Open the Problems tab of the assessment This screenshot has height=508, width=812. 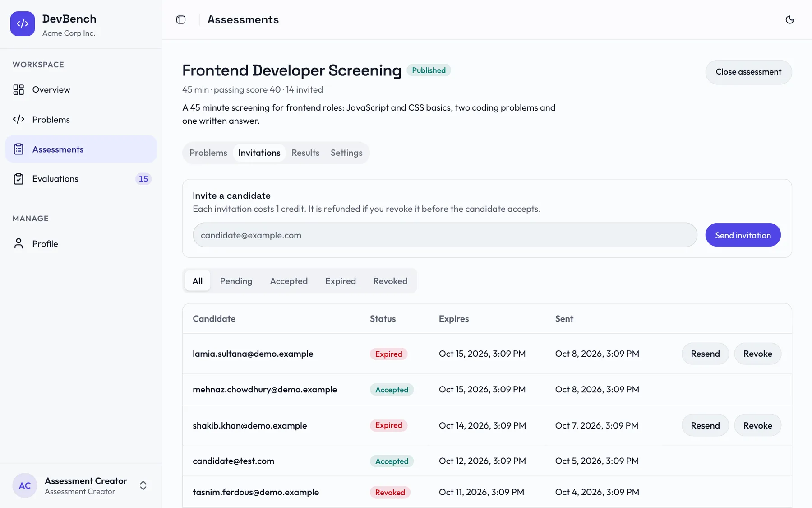pos(208,153)
